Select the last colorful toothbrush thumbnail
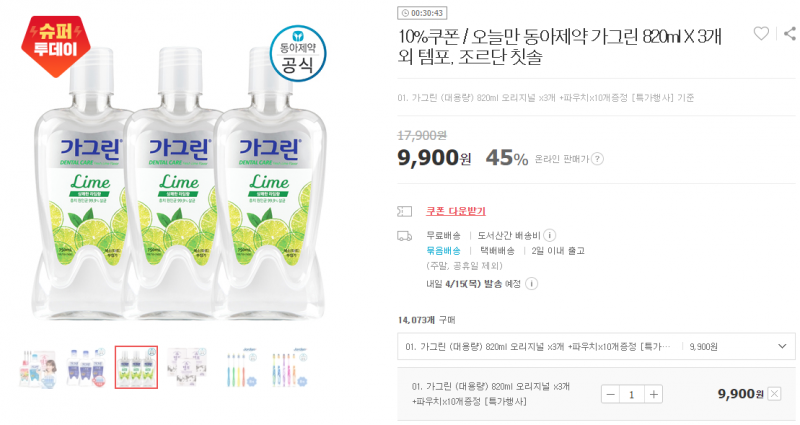Viewport: 800px width, 425px height. (289, 368)
